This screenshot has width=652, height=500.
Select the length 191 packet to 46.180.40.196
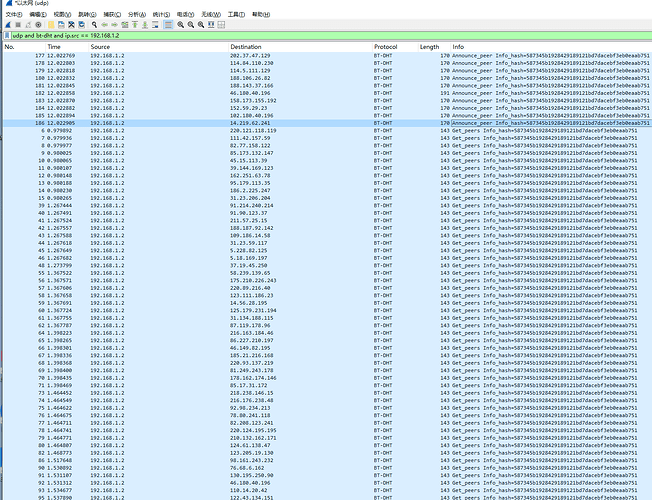click(328, 93)
